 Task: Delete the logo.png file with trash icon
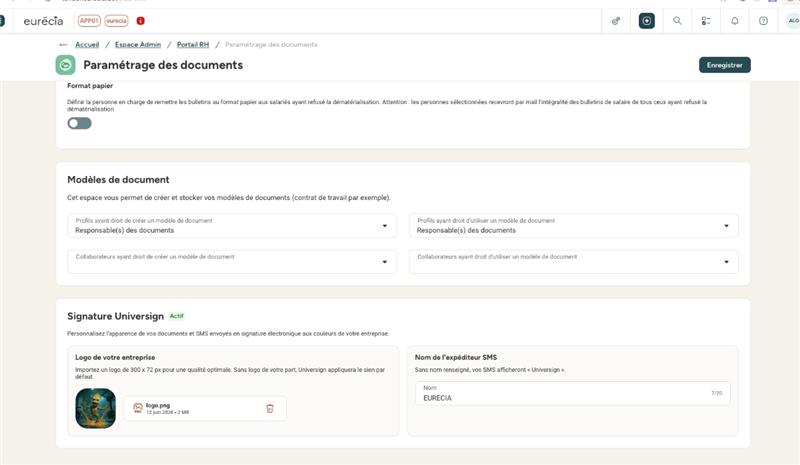click(270, 408)
